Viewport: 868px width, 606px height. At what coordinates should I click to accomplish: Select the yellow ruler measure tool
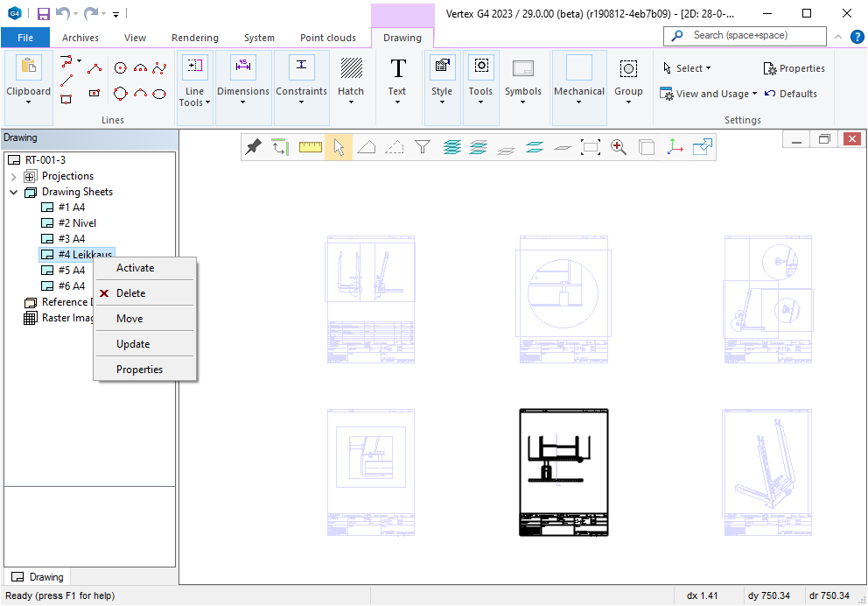coord(310,148)
